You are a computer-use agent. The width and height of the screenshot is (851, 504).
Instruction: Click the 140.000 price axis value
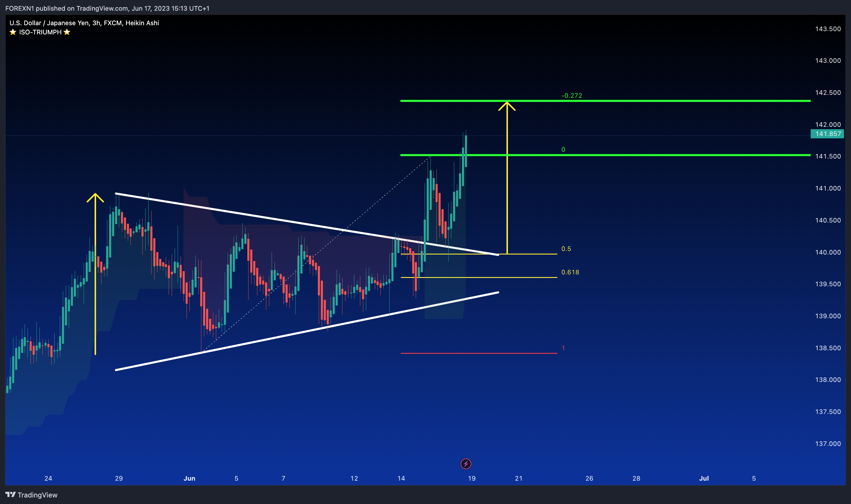click(828, 252)
